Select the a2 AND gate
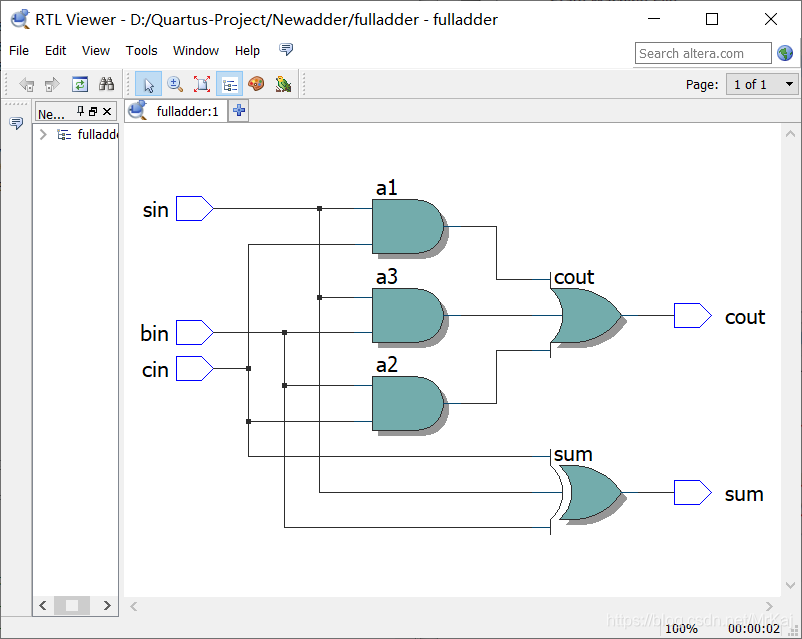The image size is (802, 639). pyautogui.click(x=408, y=404)
